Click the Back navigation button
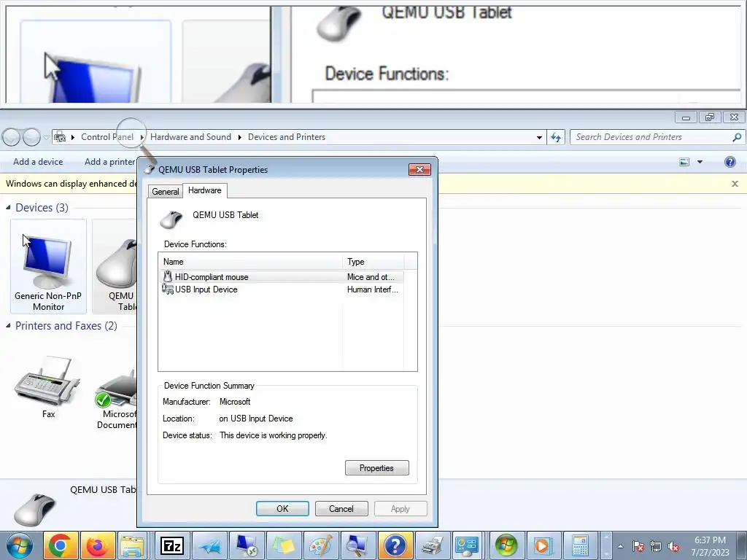This screenshot has height=560, width=747. (x=12, y=137)
